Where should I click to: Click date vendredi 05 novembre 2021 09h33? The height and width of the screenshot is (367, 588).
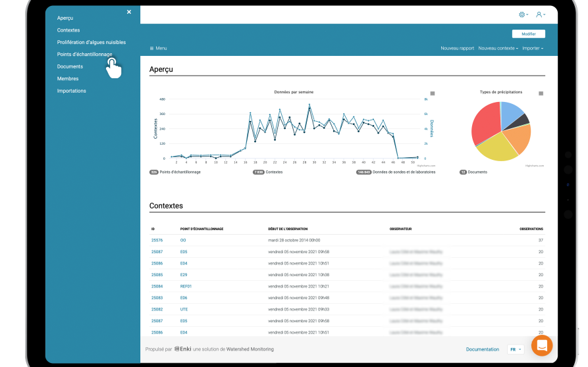(298, 310)
